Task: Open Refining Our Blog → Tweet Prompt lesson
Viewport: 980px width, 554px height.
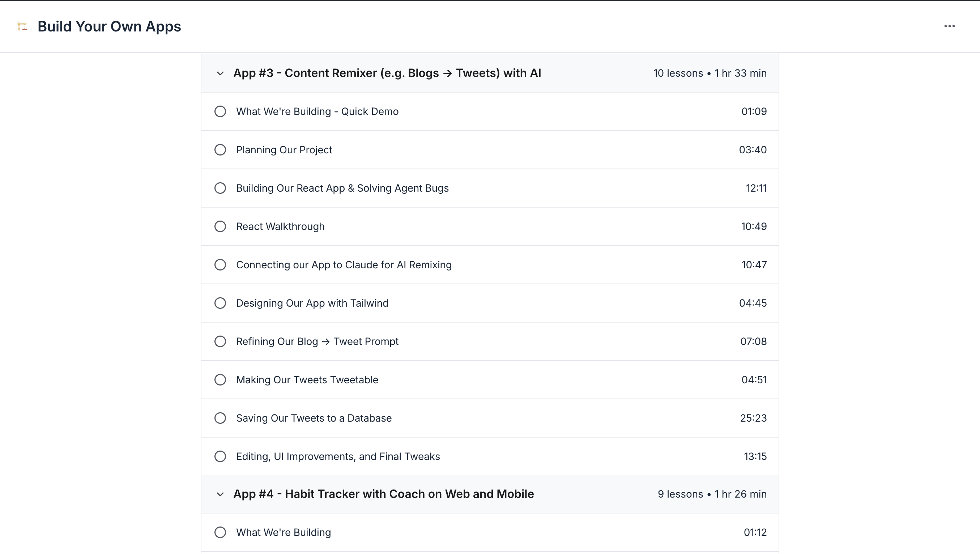Action: [317, 341]
